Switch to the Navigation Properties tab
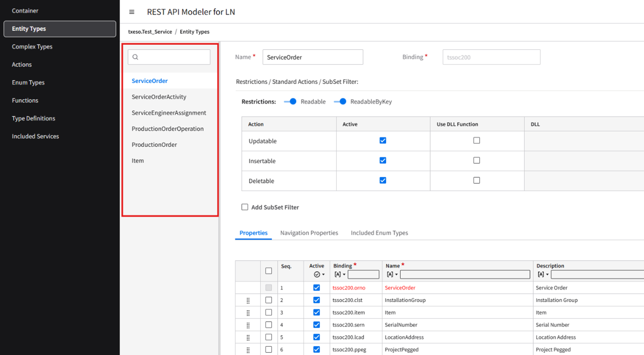The height and width of the screenshot is (355, 644). click(309, 233)
